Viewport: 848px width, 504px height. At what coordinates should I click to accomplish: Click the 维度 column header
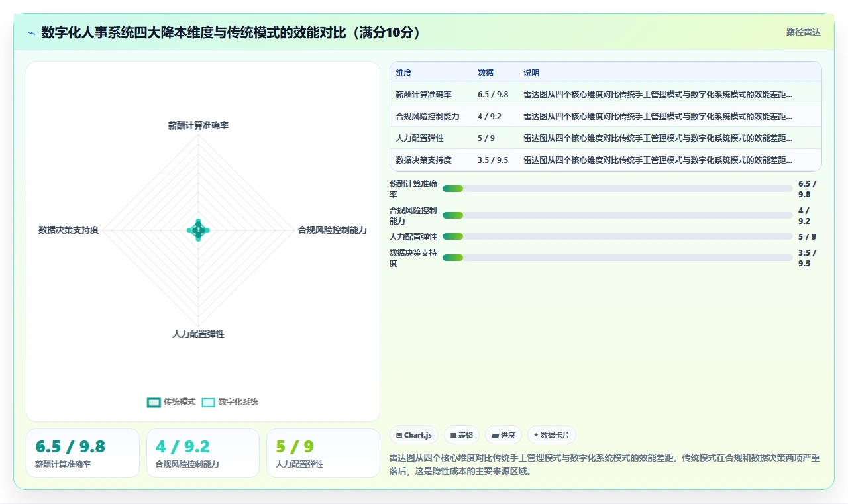404,73
